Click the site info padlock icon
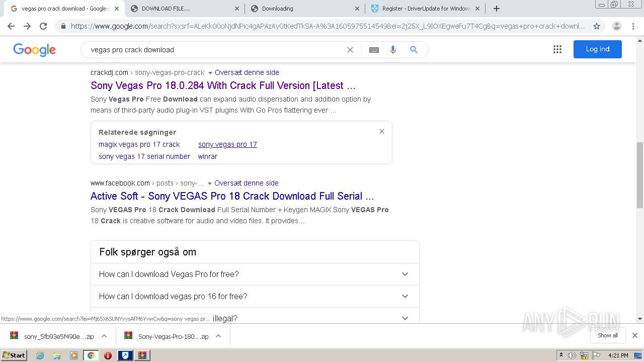This screenshot has width=644, height=362. point(63,26)
